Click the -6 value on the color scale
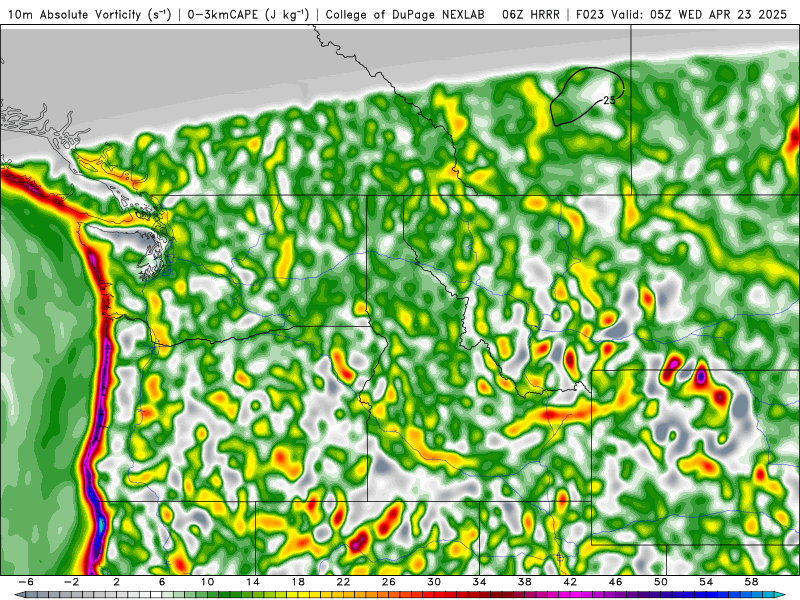 click(26, 582)
